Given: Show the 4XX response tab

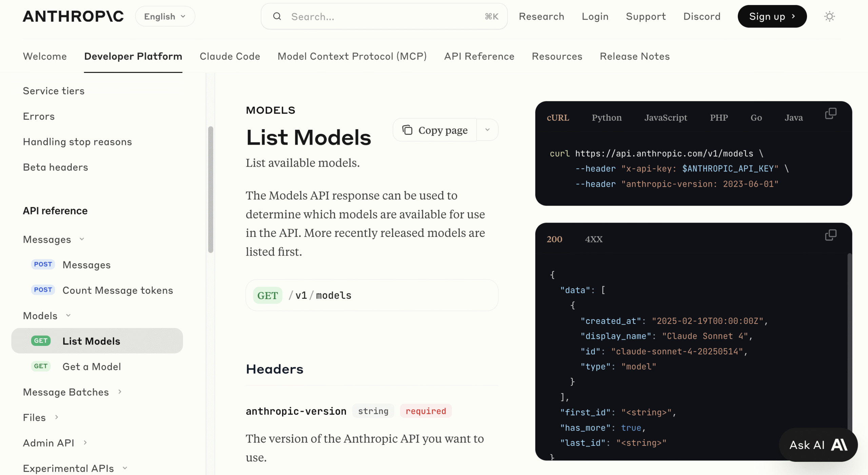Looking at the screenshot, I should pyautogui.click(x=593, y=239).
